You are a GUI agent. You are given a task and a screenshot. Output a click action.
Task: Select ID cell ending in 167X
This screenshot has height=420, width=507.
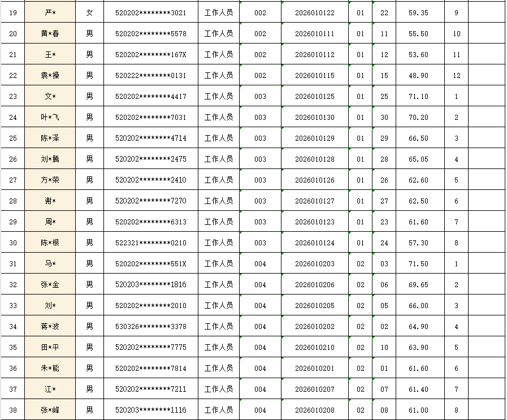coord(150,54)
